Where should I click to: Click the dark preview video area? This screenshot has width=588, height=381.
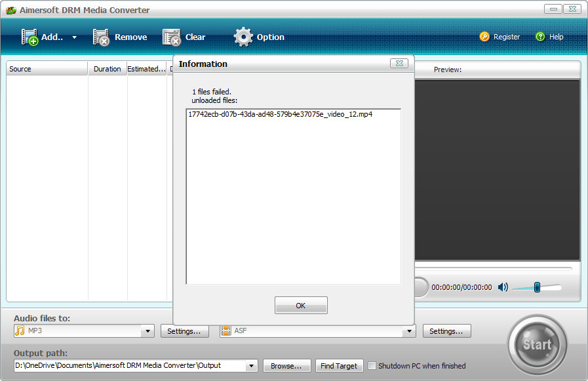498,170
